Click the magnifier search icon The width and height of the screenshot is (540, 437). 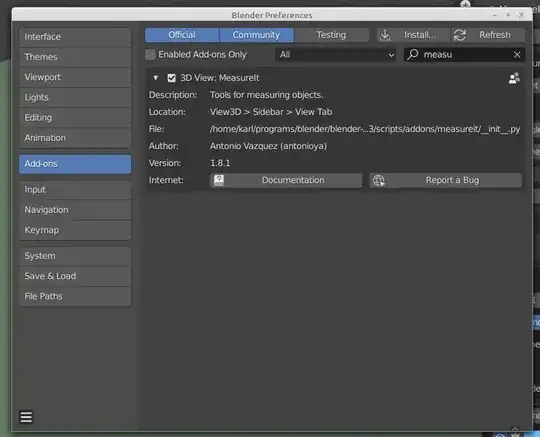tap(413, 54)
